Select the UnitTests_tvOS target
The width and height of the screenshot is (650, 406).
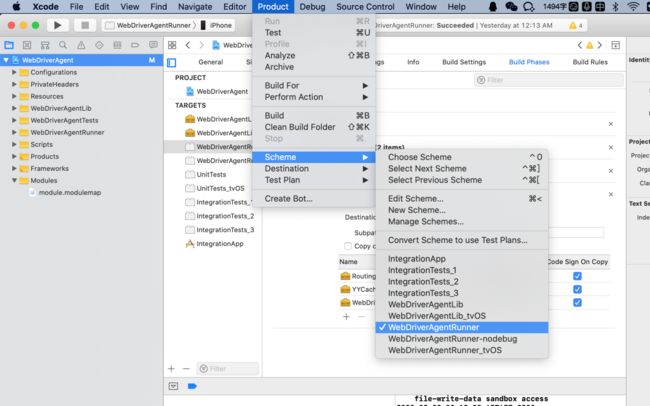point(220,188)
